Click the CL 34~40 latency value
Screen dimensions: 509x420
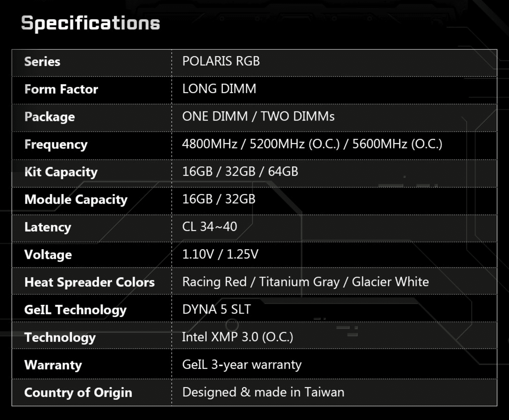(210, 227)
